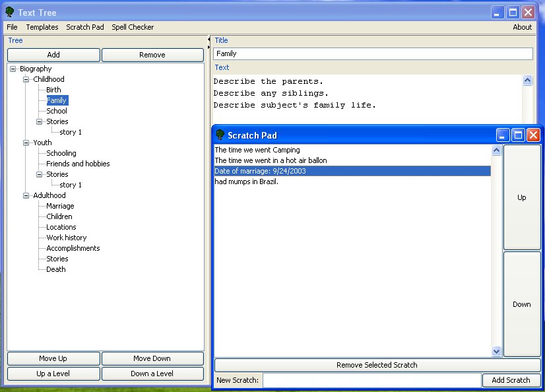Select the Youth node label

[42, 143]
